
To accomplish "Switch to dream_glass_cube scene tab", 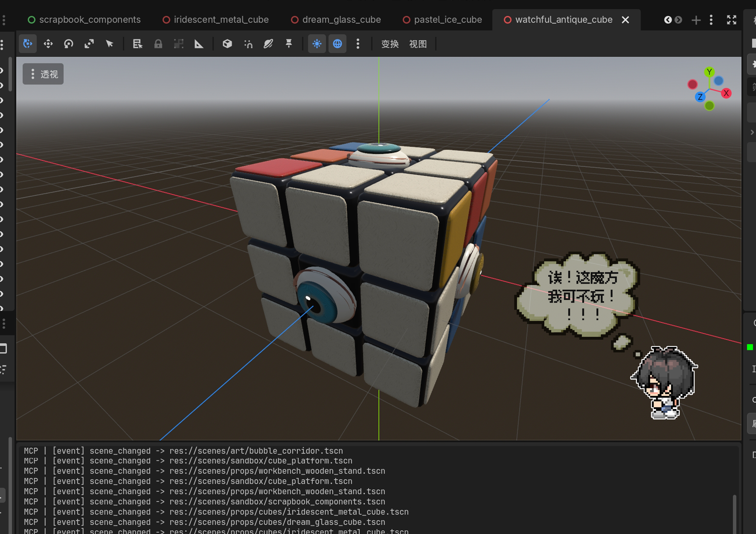I will (x=336, y=20).
